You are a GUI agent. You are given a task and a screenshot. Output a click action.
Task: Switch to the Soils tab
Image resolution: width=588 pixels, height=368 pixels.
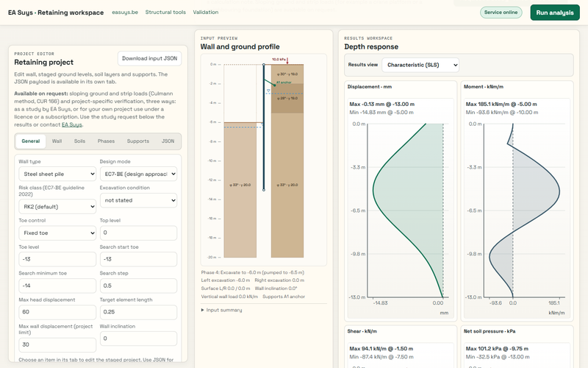[79, 141]
